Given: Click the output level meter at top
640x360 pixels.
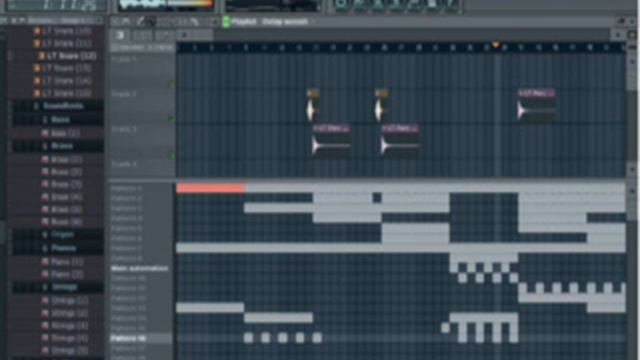Looking at the screenshot, I should pyautogui.click(x=166, y=4).
